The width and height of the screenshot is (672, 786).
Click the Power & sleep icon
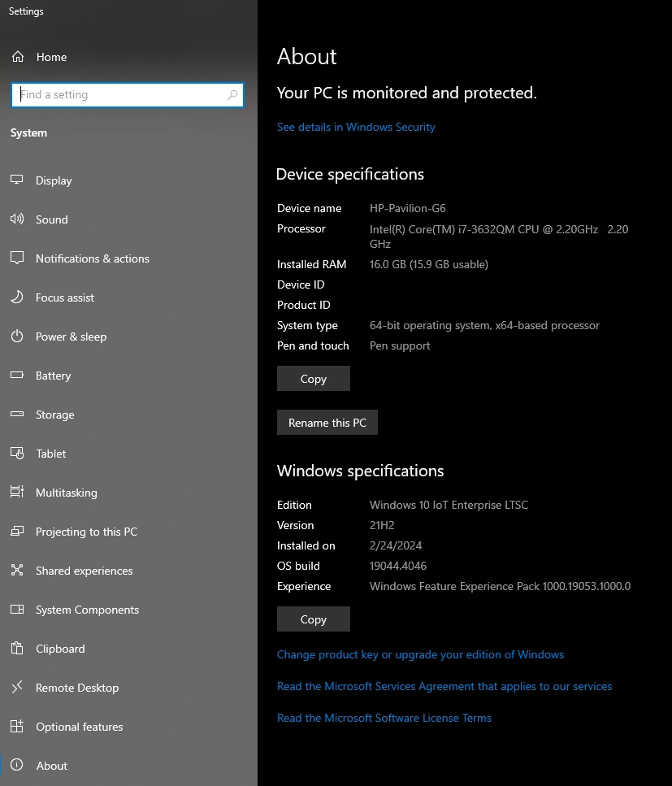tap(17, 336)
